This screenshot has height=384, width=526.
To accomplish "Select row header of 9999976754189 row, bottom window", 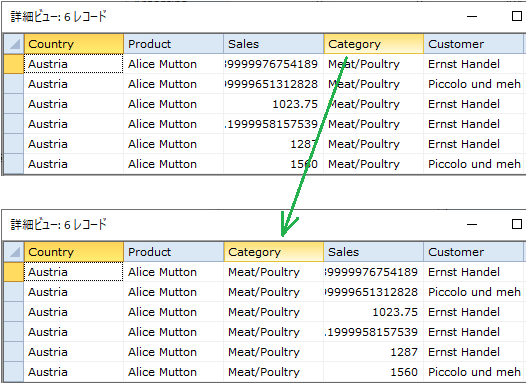I will [14, 272].
